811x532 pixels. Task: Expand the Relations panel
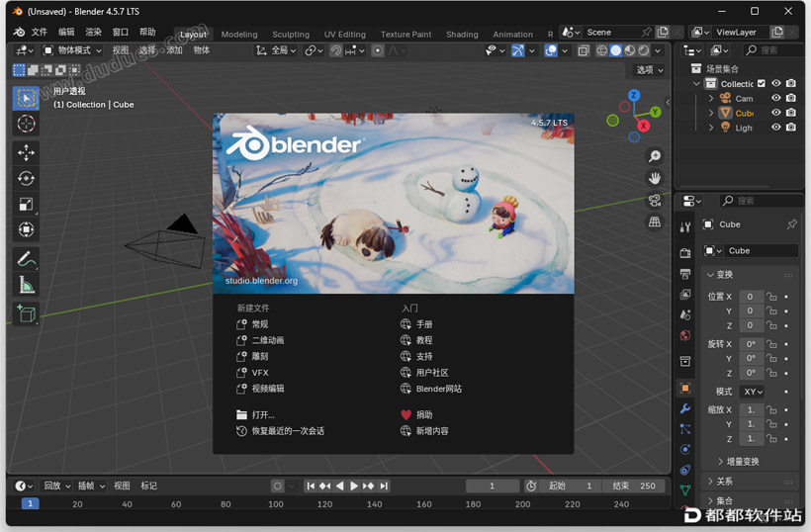pos(720,482)
